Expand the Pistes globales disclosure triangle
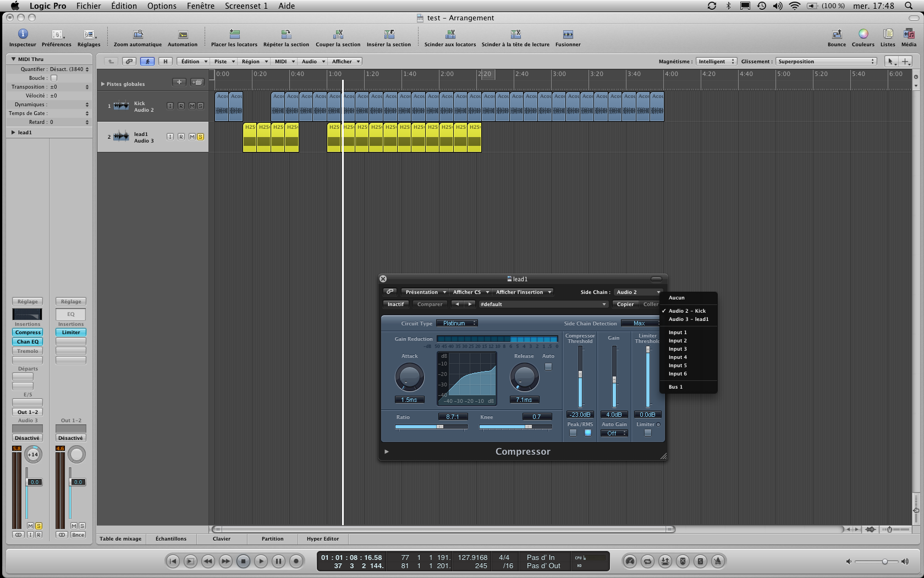 (x=103, y=84)
